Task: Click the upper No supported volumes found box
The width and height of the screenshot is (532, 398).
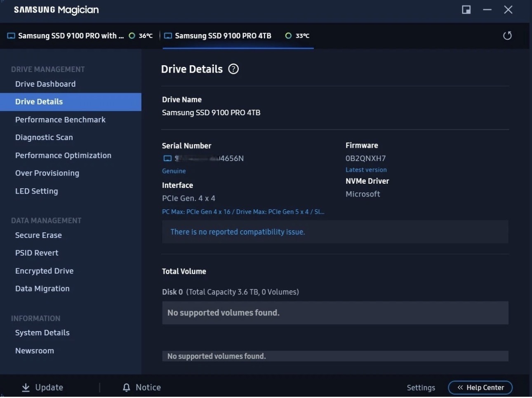Action: pyautogui.click(x=335, y=313)
